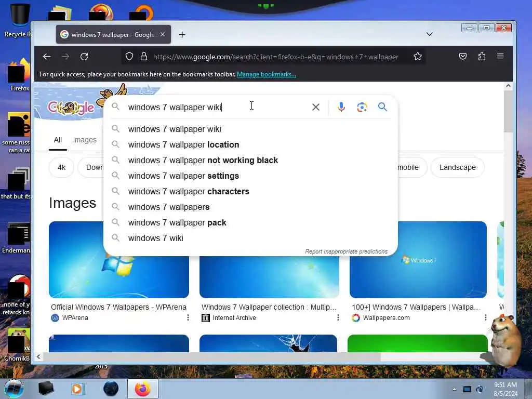Image resolution: width=532 pixels, height=399 pixels.
Task: Select suggestion windows 7 wallpaper location
Action: coord(250,144)
